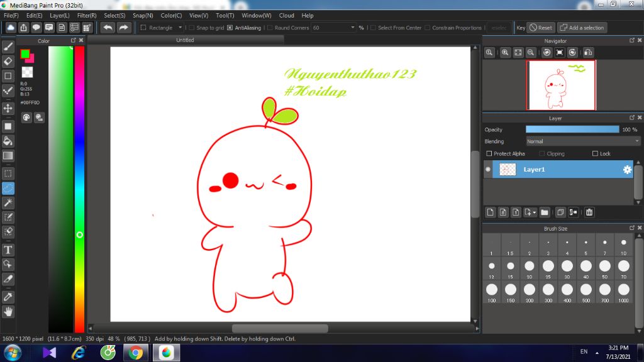Select the Move tool

8,108
